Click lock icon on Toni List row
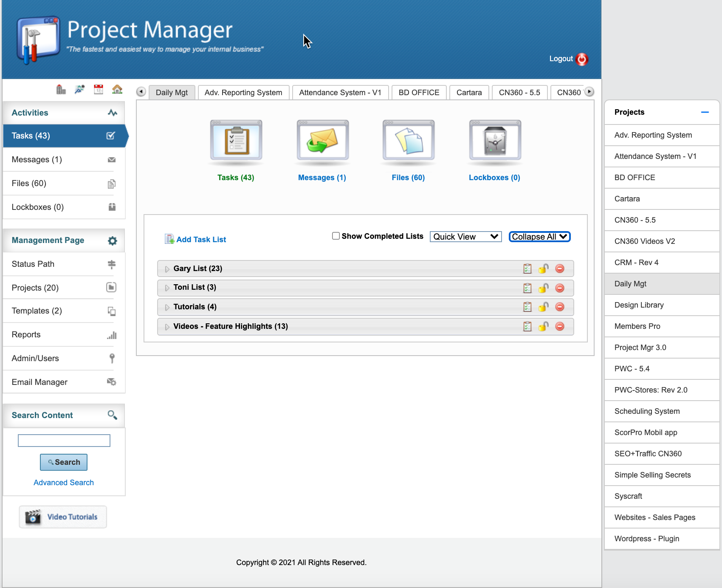Image resolution: width=722 pixels, height=588 pixels. click(544, 288)
